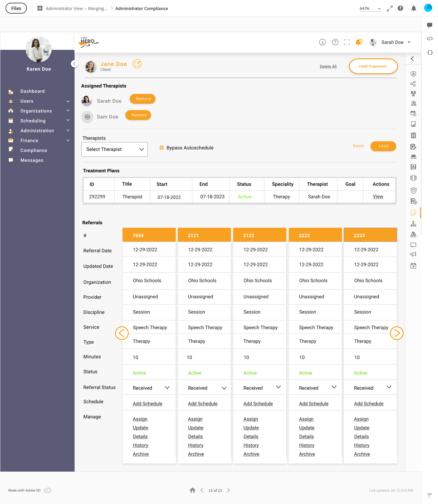This screenshot has height=504, width=438.
Task: Collapse the left sidebar arrow button
Action: (x=74, y=64)
